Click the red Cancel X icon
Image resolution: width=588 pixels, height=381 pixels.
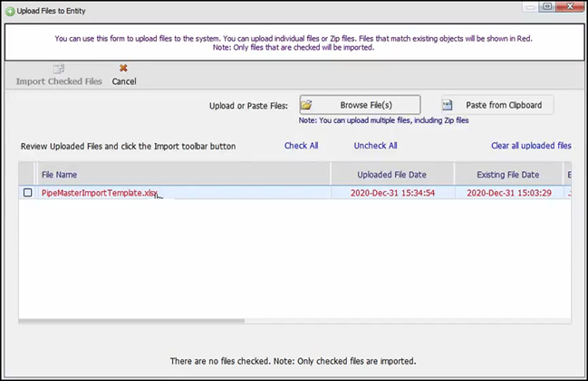pyautogui.click(x=124, y=68)
